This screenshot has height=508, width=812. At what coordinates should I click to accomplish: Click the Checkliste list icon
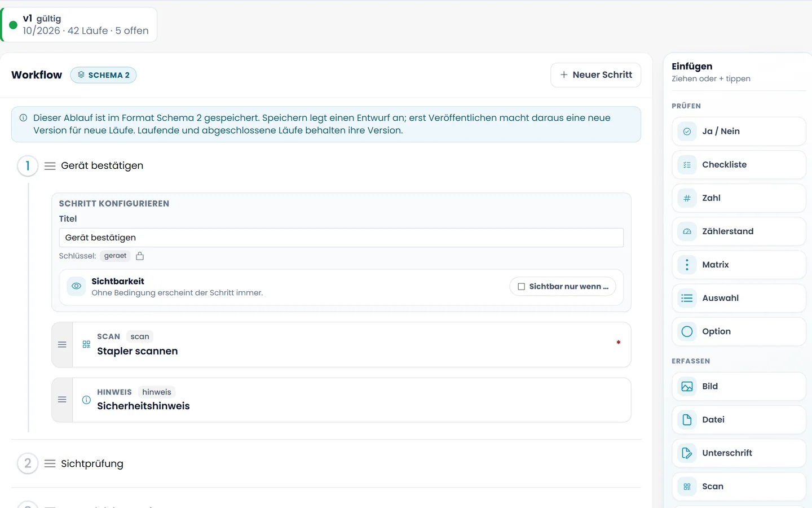tap(687, 165)
